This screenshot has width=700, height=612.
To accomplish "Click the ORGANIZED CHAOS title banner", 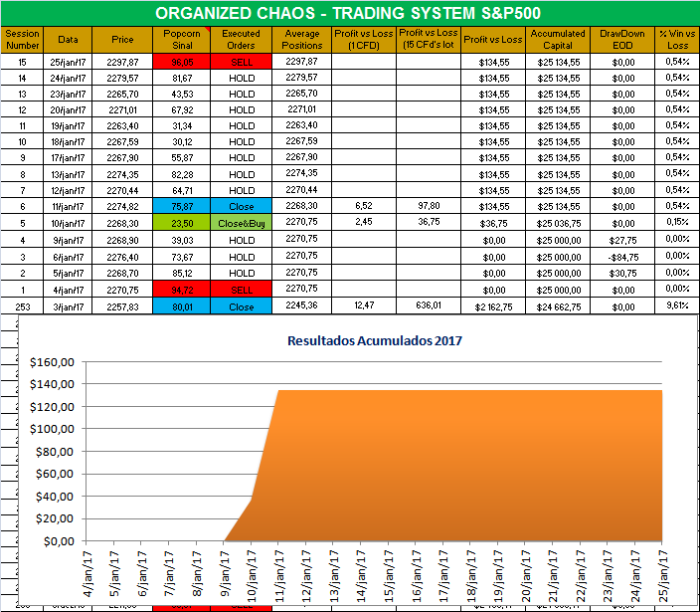I will pyautogui.click(x=350, y=13).
